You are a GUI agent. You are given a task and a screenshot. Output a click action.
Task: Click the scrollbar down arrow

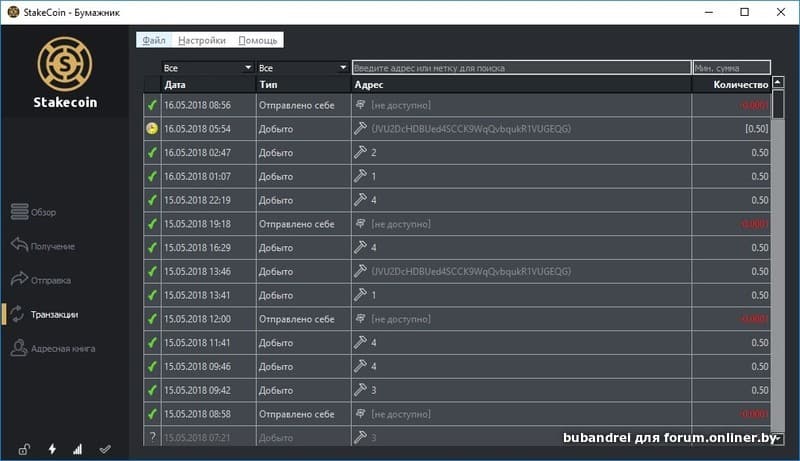[778, 439]
